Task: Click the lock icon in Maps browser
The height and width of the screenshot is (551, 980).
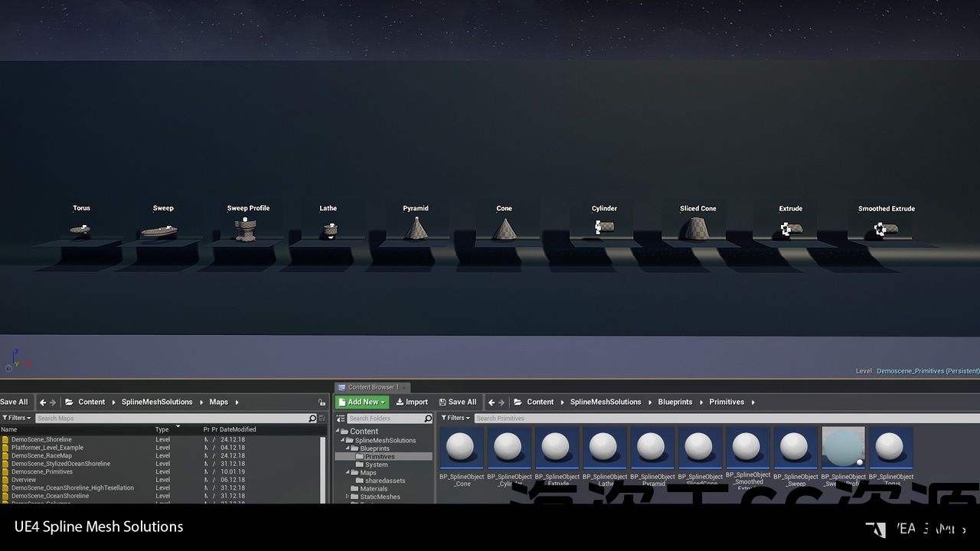Action: click(322, 403)
